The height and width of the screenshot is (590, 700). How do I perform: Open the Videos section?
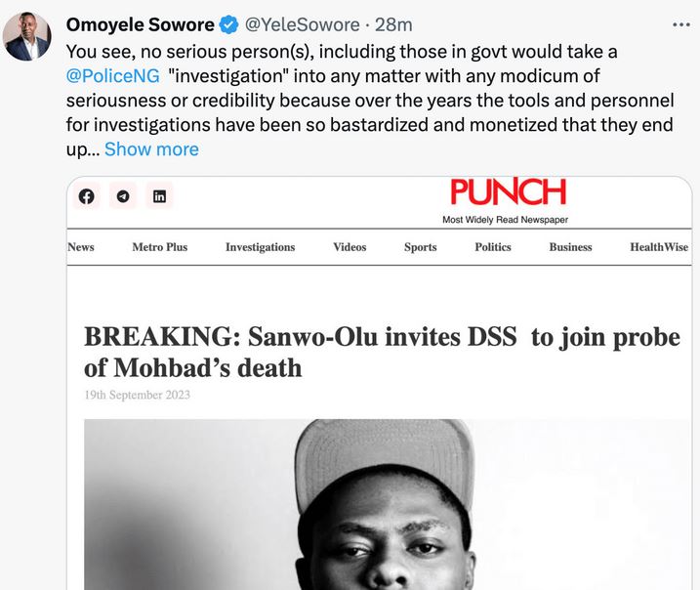tap(350, 247)
